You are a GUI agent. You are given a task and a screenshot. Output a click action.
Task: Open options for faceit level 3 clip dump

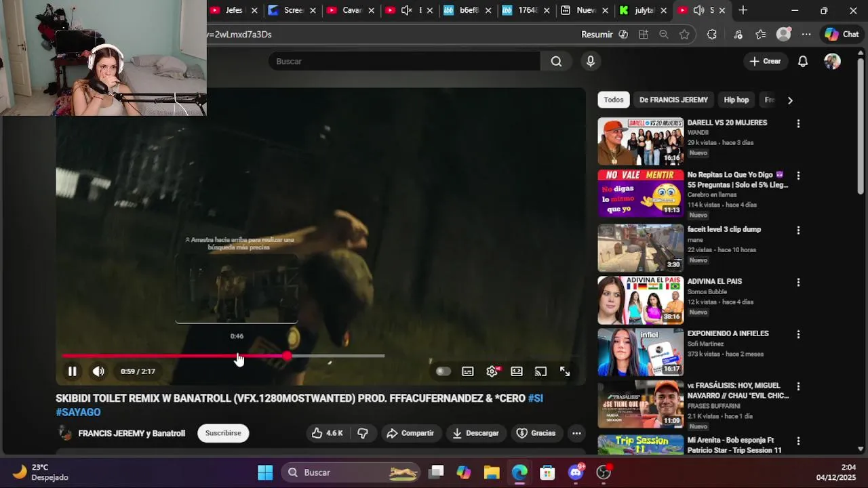tap(798, 230)
